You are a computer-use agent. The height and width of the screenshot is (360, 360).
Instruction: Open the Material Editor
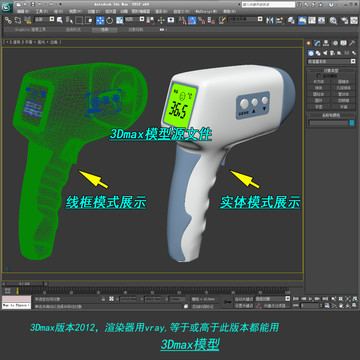tap(334, 20)
